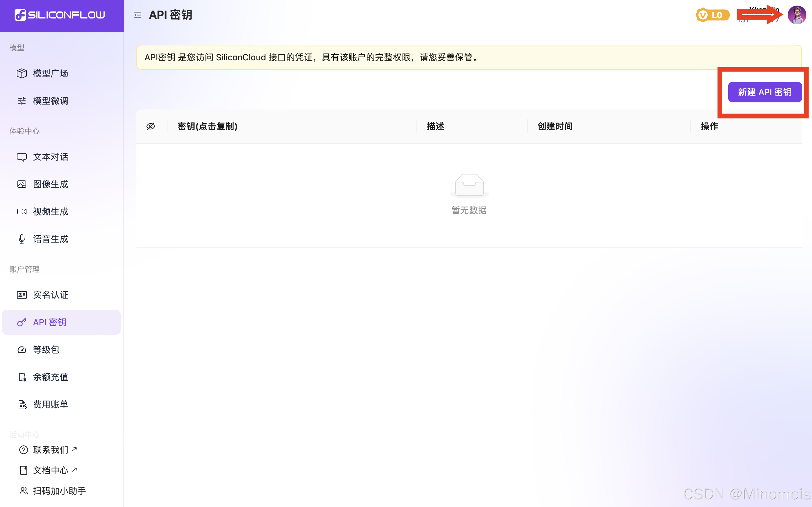Click the SiliconFlow logo
The image size is (812, 507).
pos(60,15)
